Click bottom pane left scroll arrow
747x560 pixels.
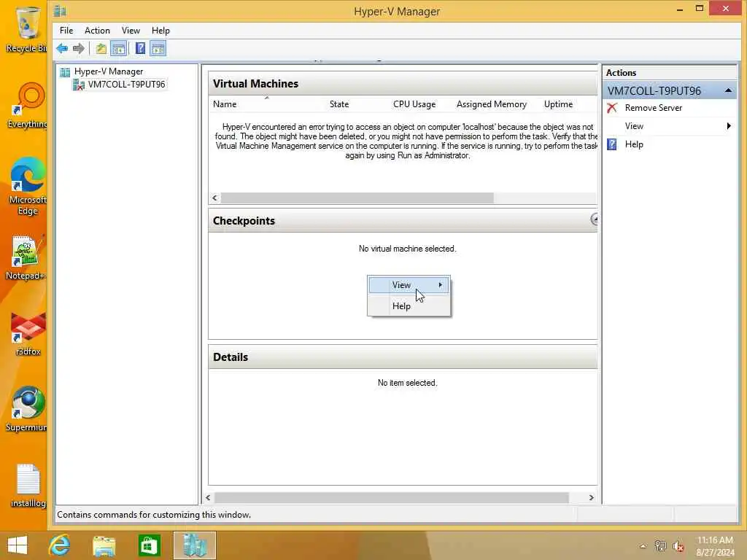click(x=208, y=497)
